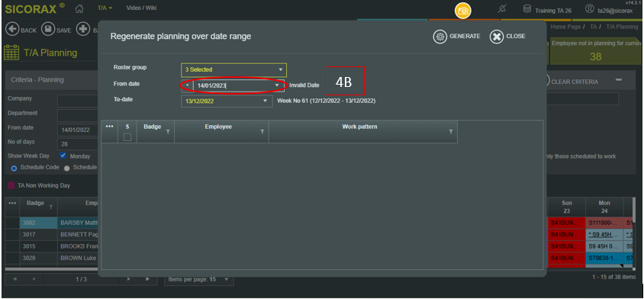Select the second Schedule radio option
Viewport: 644px width, 299px height.
click(x=67, y=168)
